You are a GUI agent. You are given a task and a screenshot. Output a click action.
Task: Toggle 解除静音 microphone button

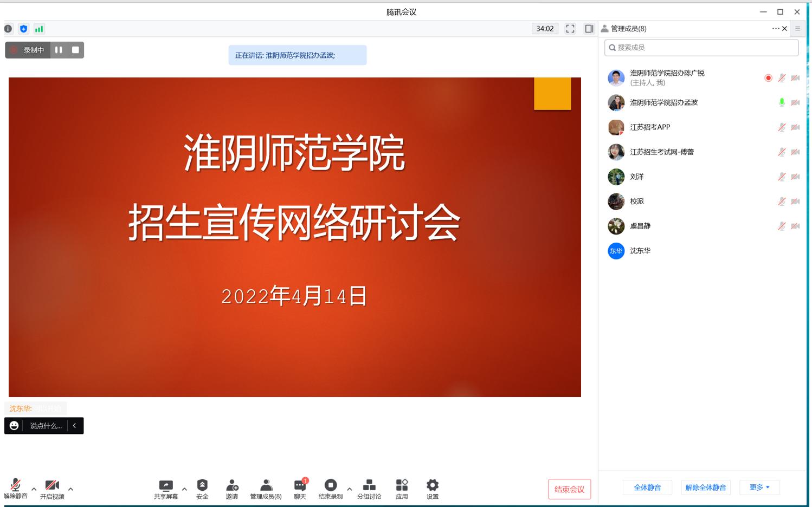(16, 485)
